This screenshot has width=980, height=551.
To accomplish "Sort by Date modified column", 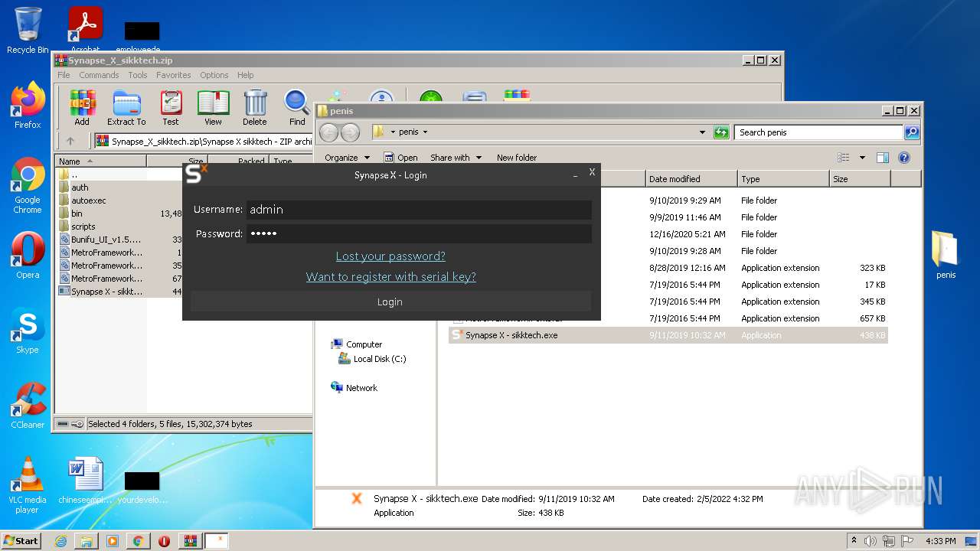I will [691, 179].
